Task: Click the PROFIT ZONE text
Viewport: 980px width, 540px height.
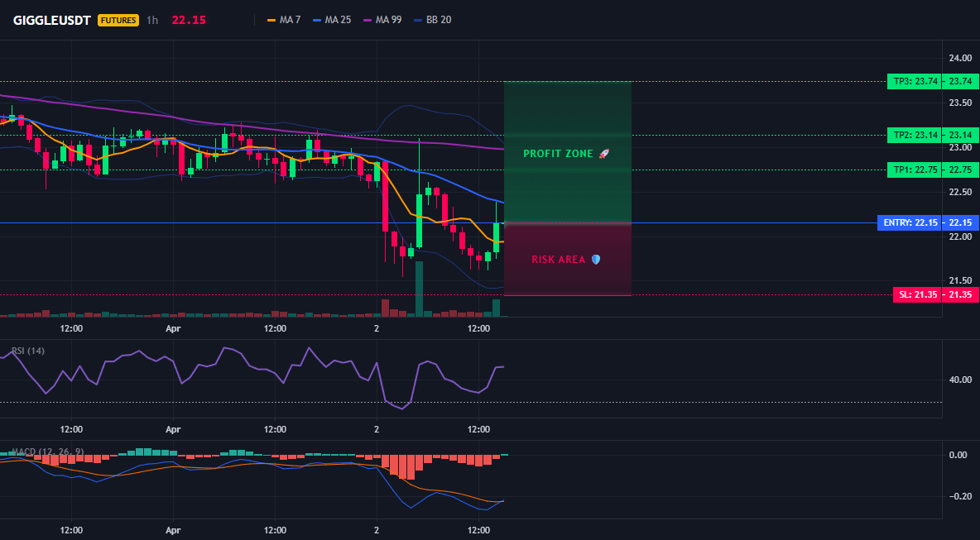Action: click(x=558, y=154)
